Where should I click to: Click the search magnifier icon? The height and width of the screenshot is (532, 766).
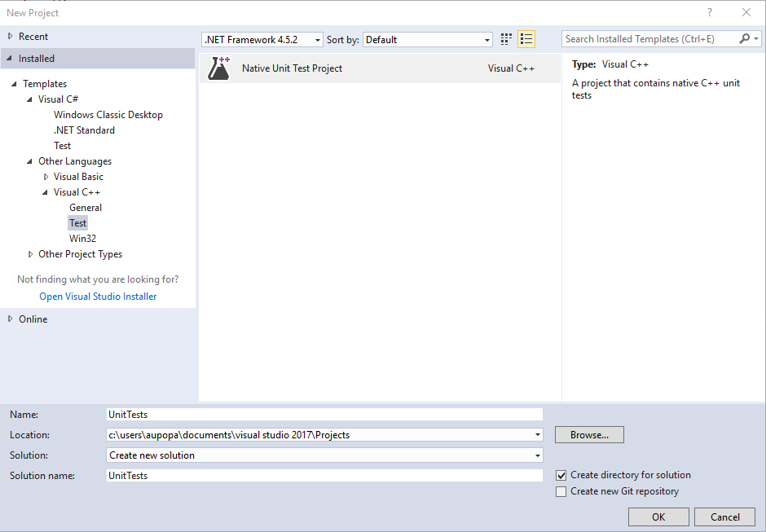coord(744,38)
